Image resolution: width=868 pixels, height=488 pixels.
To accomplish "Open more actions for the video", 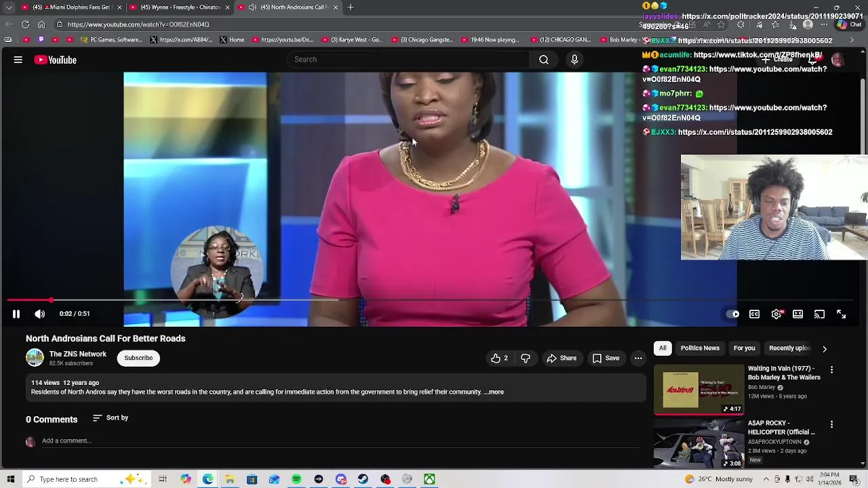I will [x=638, y=358].
